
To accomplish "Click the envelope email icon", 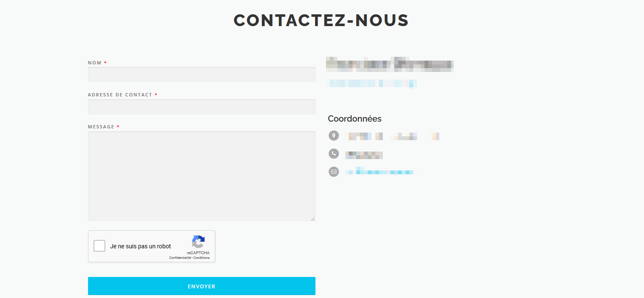I will point(334,172).
